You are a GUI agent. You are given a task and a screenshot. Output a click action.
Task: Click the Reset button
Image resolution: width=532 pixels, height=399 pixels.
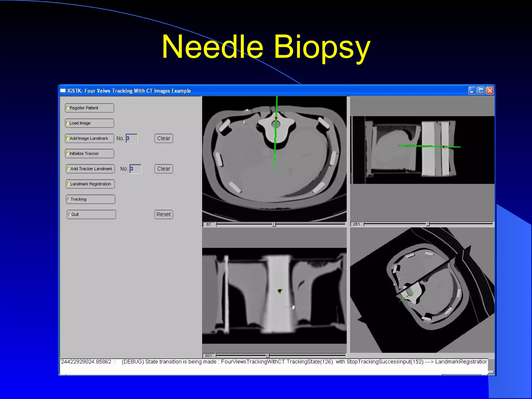(163, 215)
